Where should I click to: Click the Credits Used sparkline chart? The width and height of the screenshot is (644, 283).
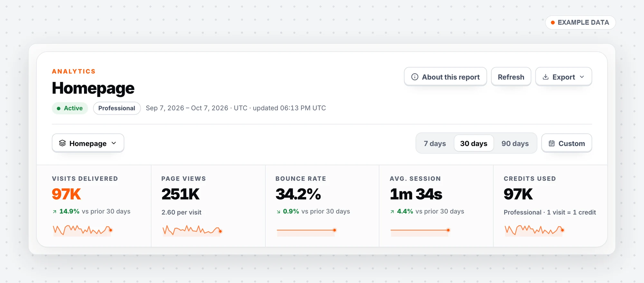pyautogui.click(x=535, y=230)
